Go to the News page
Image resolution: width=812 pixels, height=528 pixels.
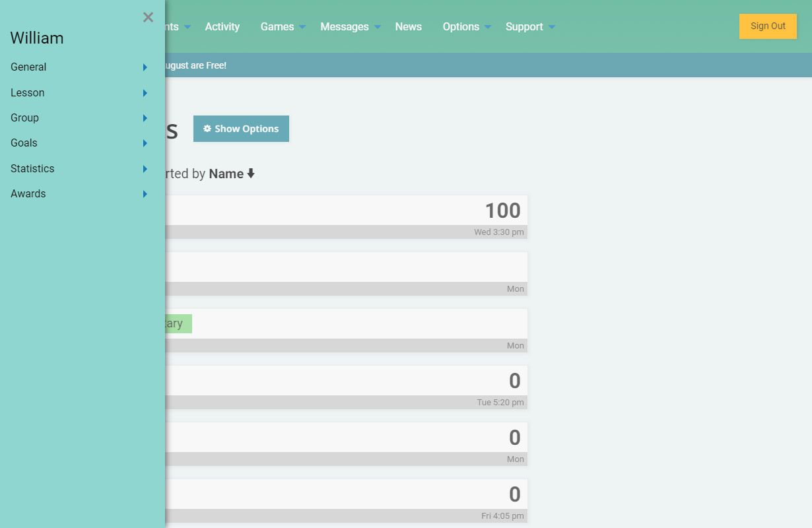[x=408, y=27]
